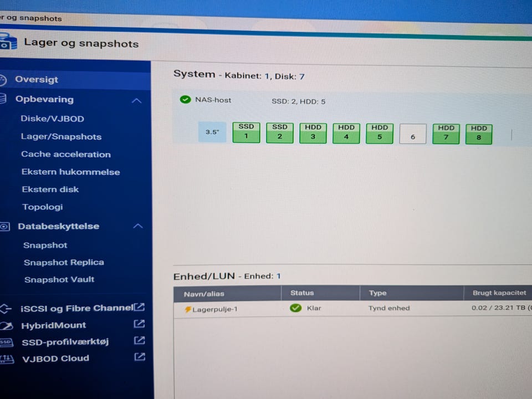The image size is (532, 399).
Task: Select empty disk slot 6
Action: [412, 134]
